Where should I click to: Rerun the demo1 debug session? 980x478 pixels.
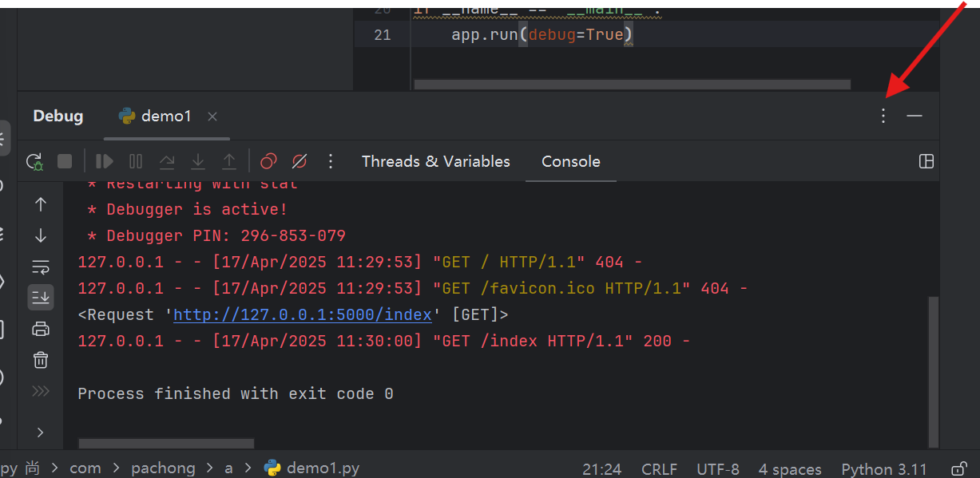(34, 161)
